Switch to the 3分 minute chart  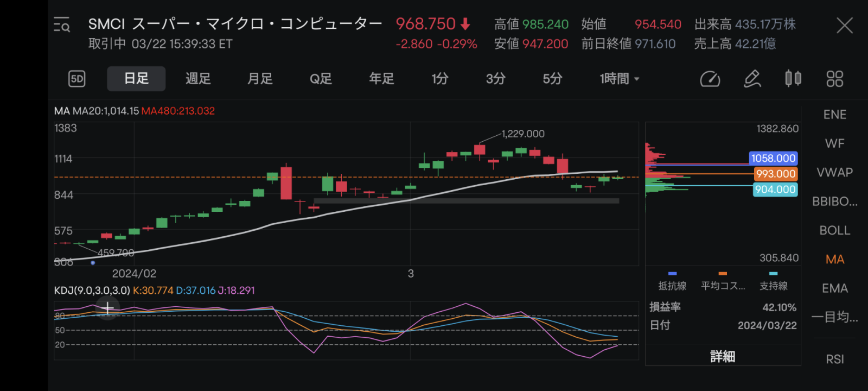pyautogui.click(x=496, y=79)
